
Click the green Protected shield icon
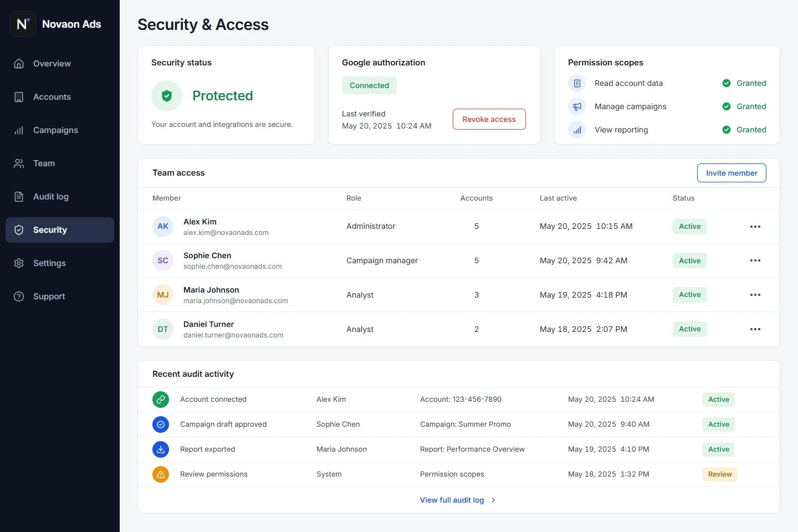click(x=167, y=96)
